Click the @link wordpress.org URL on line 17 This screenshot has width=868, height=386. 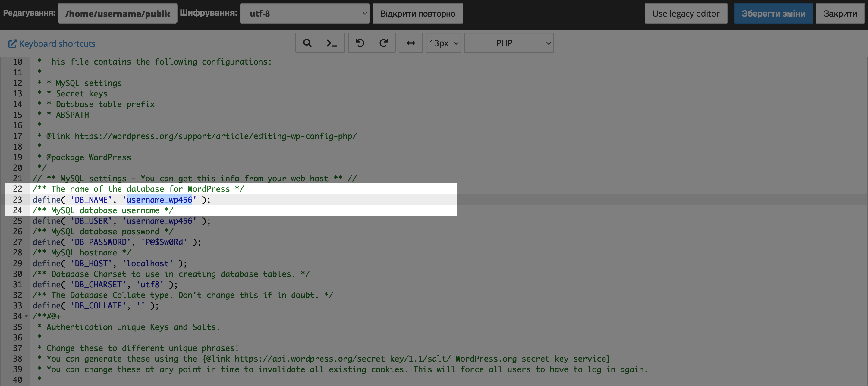pos(216,136)
